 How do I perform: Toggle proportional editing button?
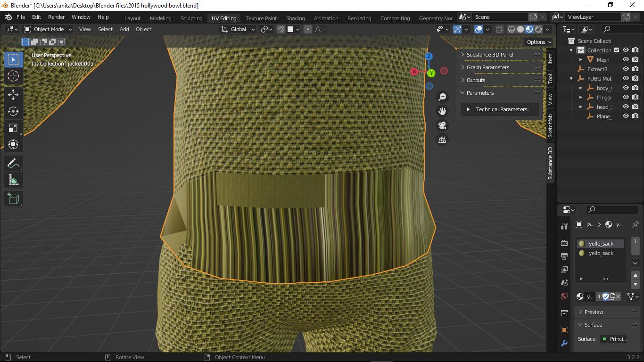pyautogui.click(x=308, y=29)
